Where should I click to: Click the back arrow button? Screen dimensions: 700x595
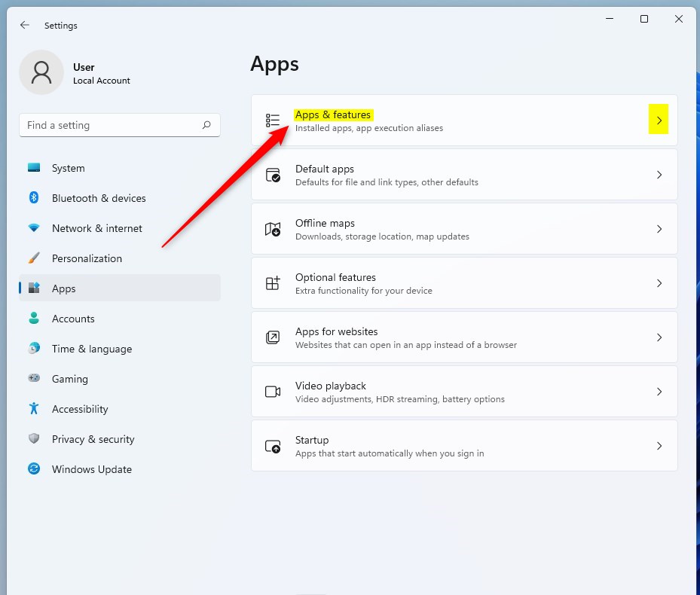click(x=24, y=25)
